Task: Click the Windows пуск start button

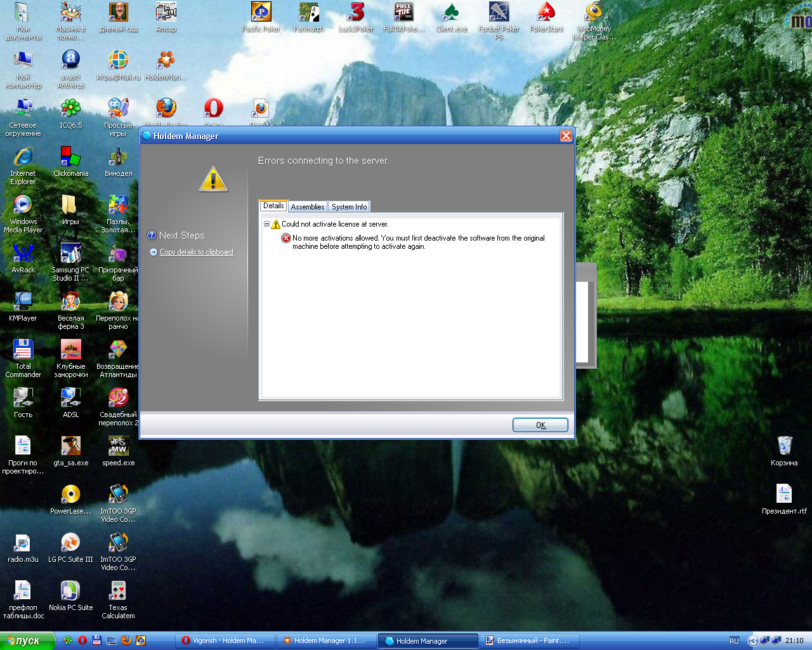Action: point(27,640)
